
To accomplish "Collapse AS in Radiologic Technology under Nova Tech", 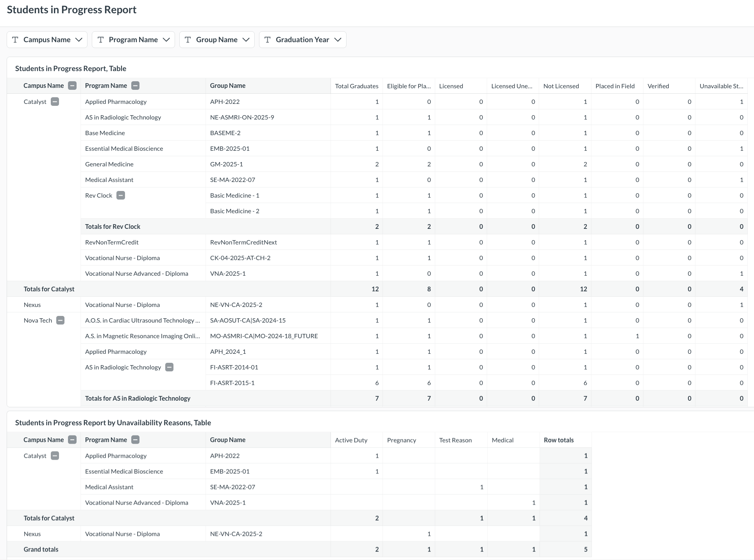I will click(169, 367).
